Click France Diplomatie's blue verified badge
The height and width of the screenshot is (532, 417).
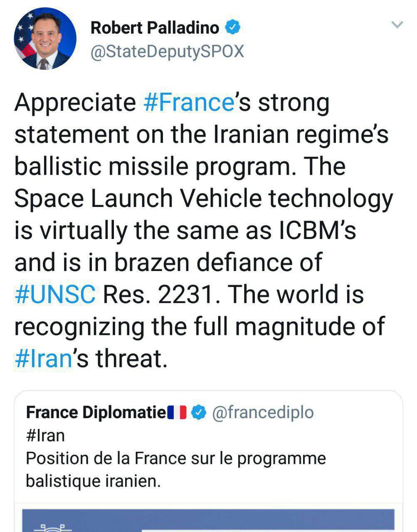200,412
